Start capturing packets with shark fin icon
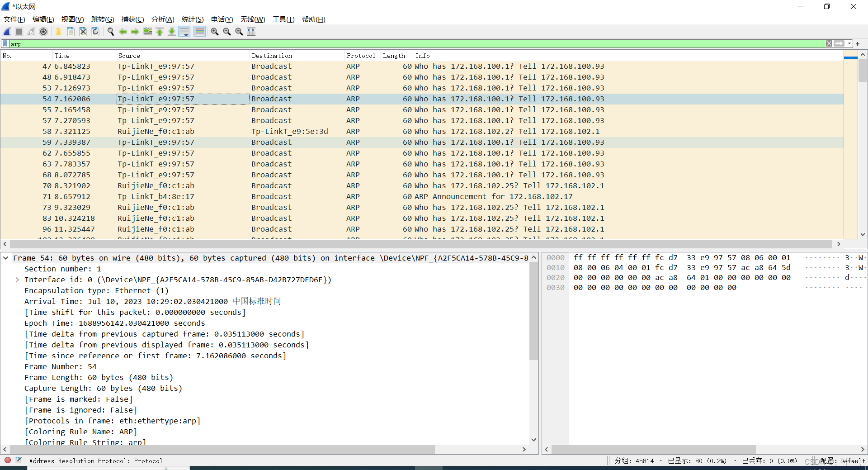868x470 pixels. pyautogui.click(x=7, y=32)
